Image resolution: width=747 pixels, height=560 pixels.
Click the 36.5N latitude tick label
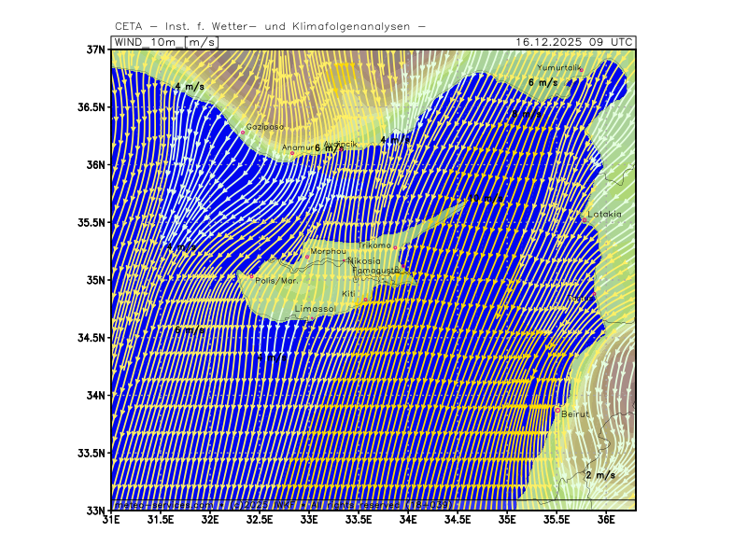pyautogui.click(x=91, y=107)
